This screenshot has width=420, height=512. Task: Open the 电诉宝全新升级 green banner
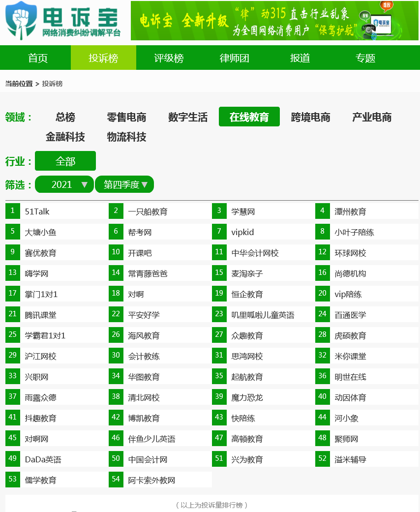coord(274,21)
